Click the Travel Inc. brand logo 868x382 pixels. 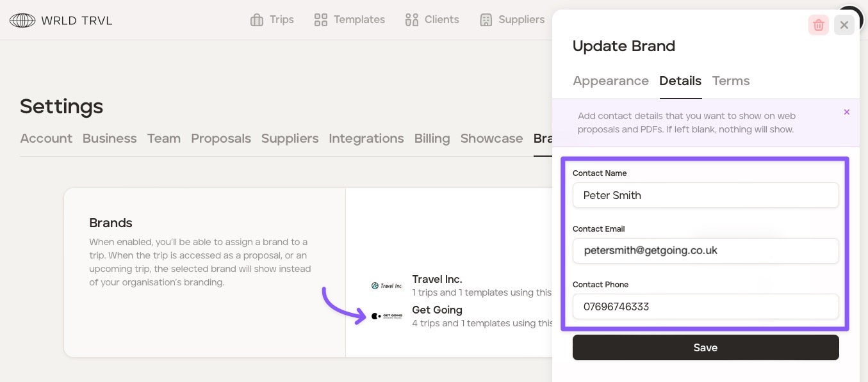(387, 285)
